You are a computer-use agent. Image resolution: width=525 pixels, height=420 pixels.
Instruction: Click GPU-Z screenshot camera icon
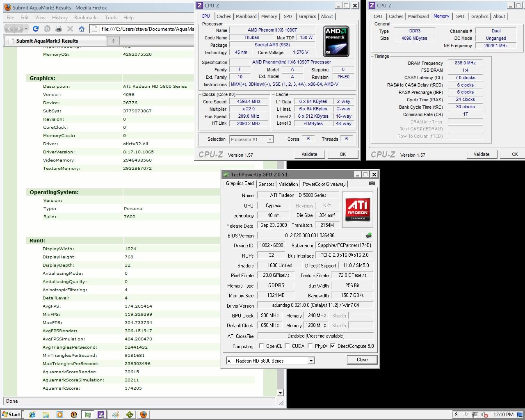(372, 183)
